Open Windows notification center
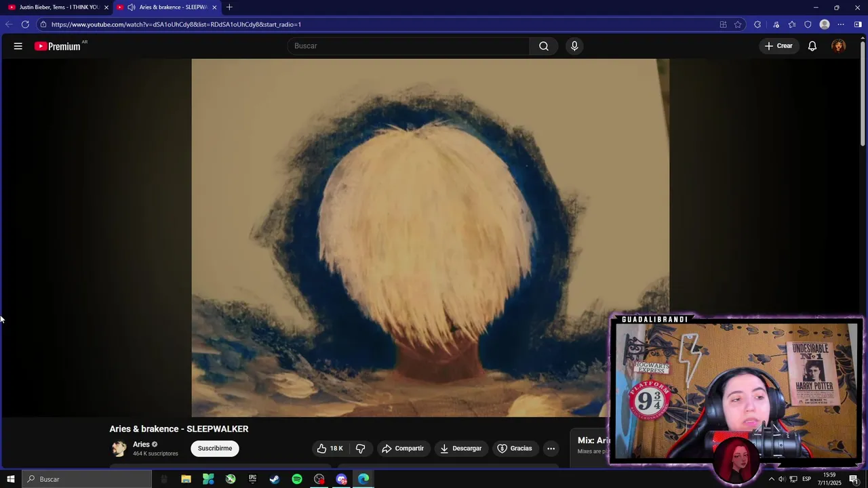Image resolution: width=868 pixels, height=488 pixels. click(854, 479)
